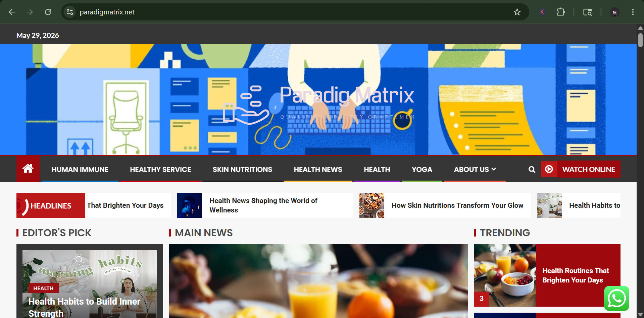Go to the Health menu item
This screenshot has width=644, height=318.
point(377,170)
